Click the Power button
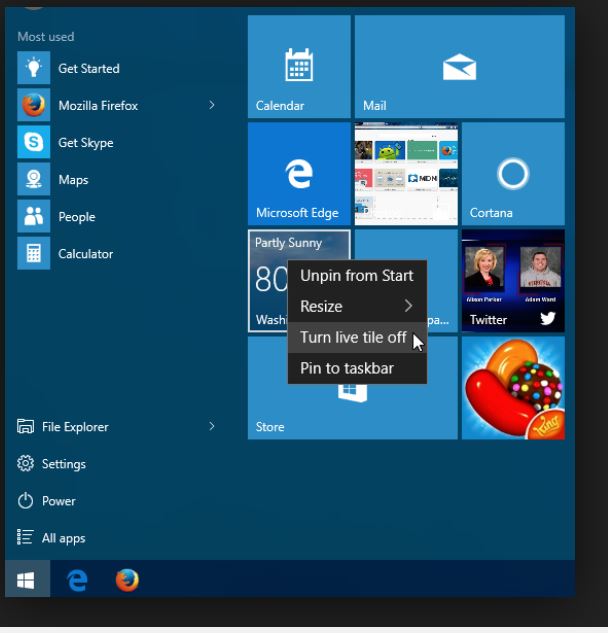The width and height of the screenshot is (608, 633). 58,501
